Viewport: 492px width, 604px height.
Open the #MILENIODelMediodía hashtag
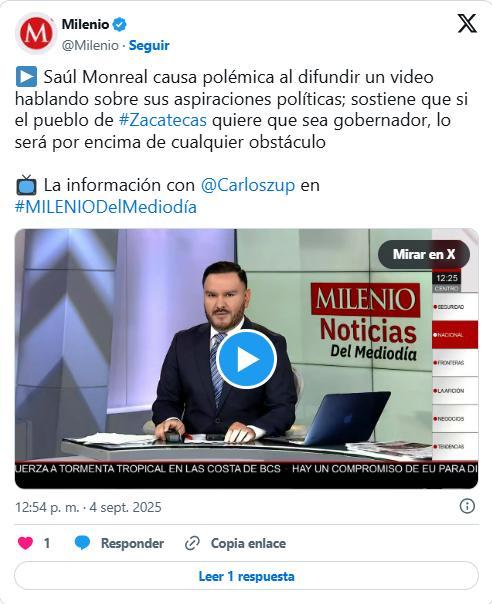106,207
